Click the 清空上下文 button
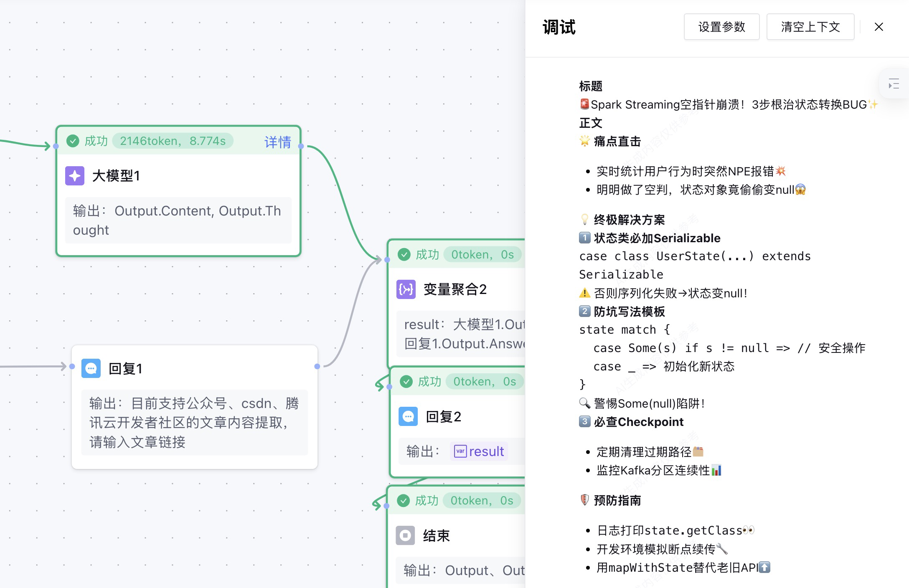This screenshot has width=909, height=588. click(810, 27)
